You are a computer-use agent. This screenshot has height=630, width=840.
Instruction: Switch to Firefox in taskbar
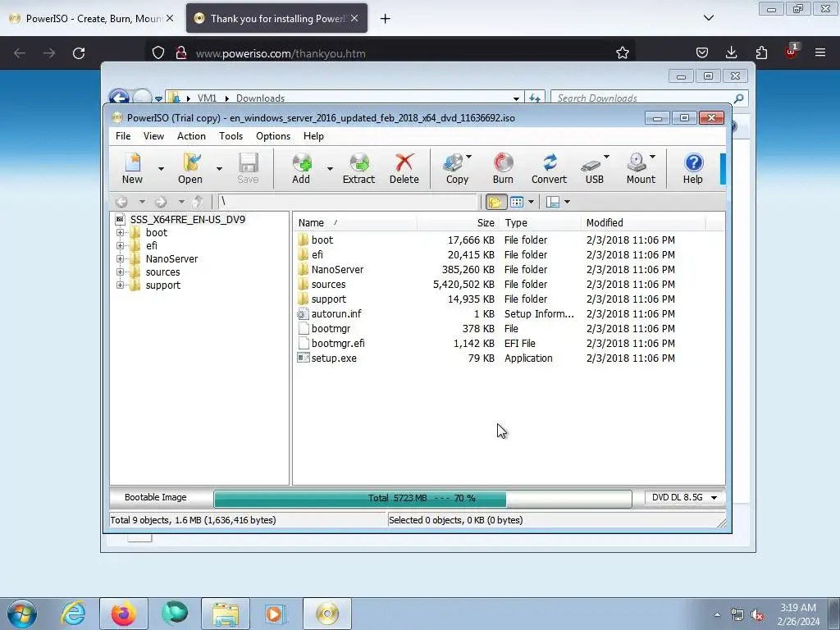124,614
